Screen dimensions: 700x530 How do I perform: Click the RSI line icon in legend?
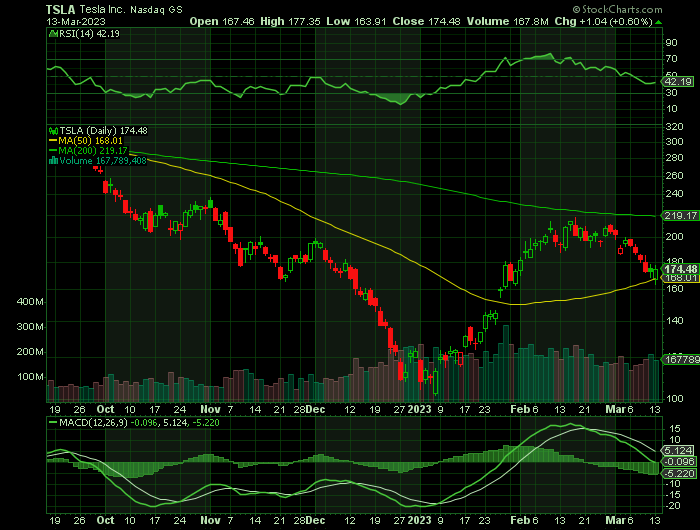pyautogui.click(x=53, y=33)
